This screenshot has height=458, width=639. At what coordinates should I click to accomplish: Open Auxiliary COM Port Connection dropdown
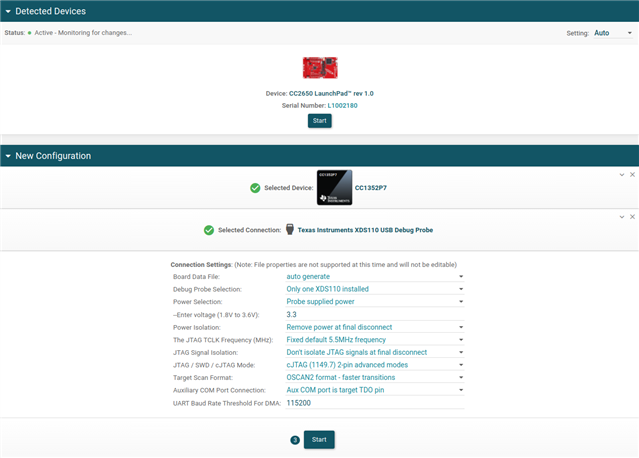375,390
